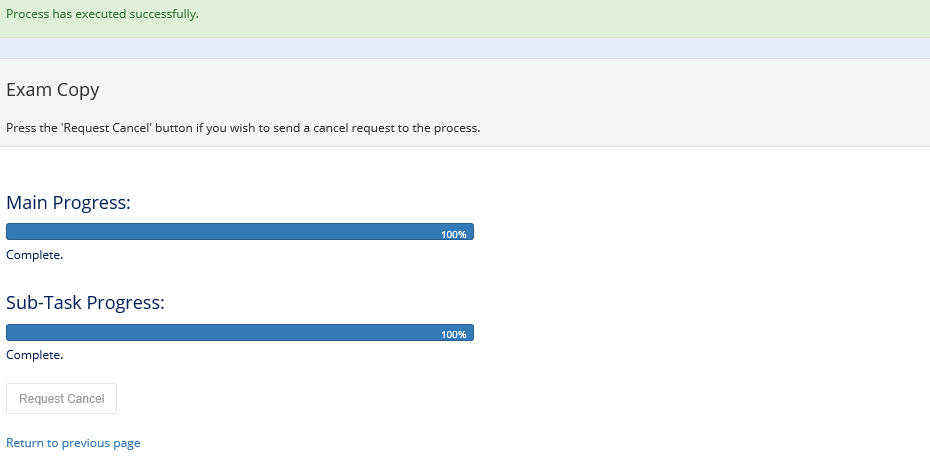Image resolution: width=930 pixels, height=458 pixels.
Task: Click the Complete status under Sub-Task Progress
Action: point(35,355)
